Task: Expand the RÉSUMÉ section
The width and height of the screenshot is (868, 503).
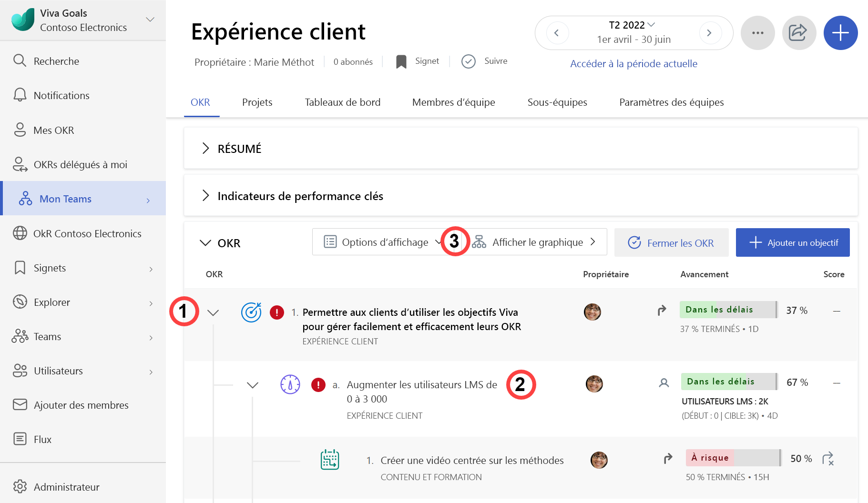Action: coord(205,148)
